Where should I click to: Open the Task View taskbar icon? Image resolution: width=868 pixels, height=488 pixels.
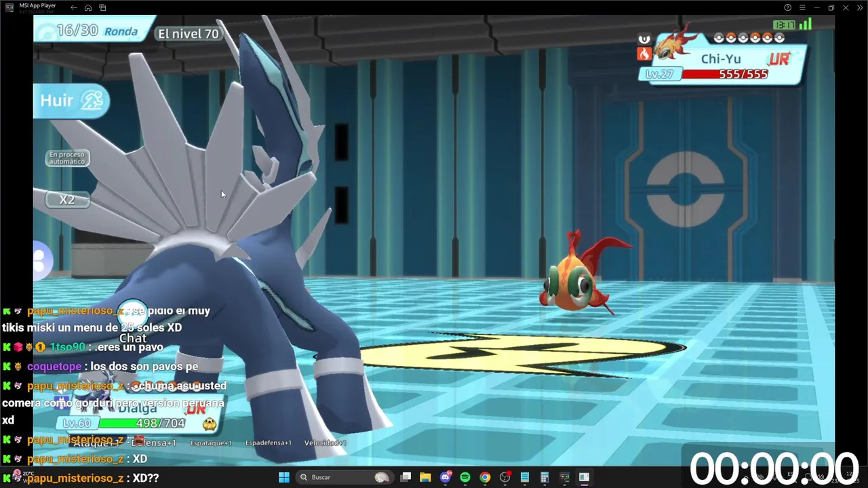point(406,477)
